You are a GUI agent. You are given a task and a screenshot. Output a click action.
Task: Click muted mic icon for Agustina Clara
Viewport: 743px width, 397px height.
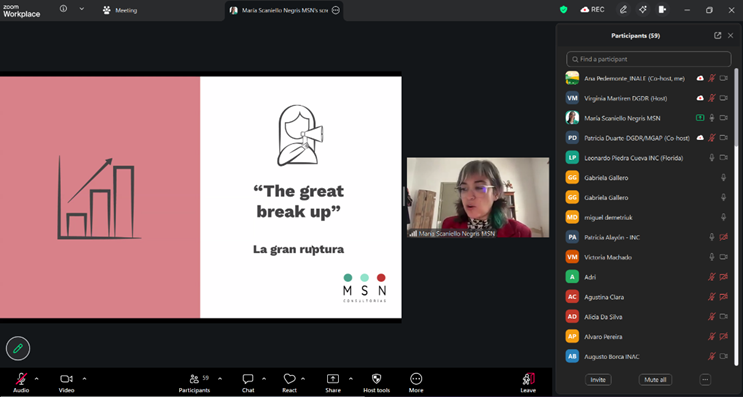[x=712, y=297]
